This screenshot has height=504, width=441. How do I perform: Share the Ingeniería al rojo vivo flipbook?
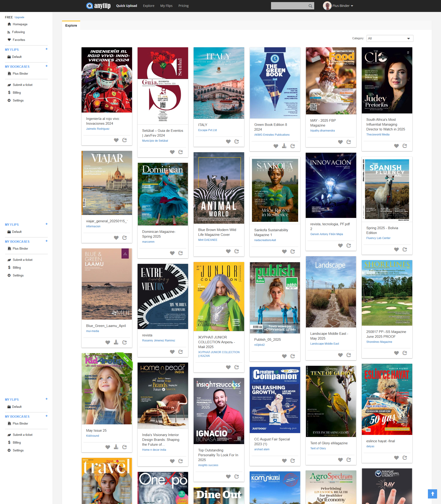tap(124, 140)
